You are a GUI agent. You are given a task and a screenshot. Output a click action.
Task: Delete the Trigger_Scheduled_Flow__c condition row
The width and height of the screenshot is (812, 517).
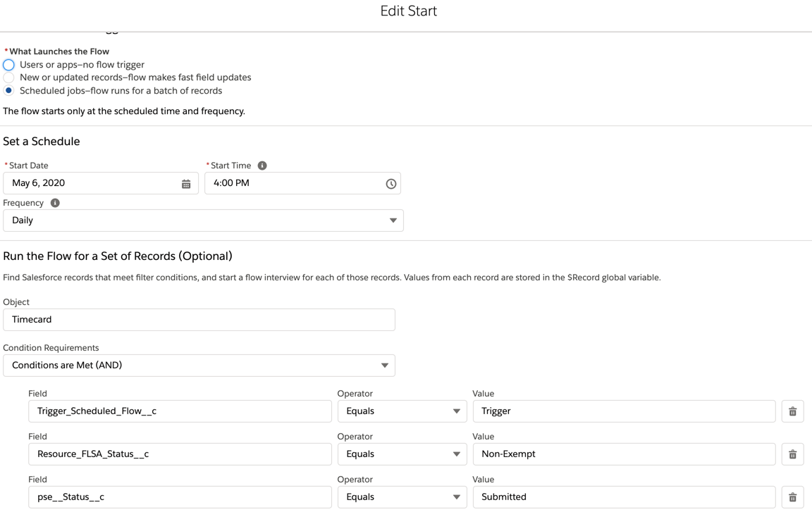[792, 411]
